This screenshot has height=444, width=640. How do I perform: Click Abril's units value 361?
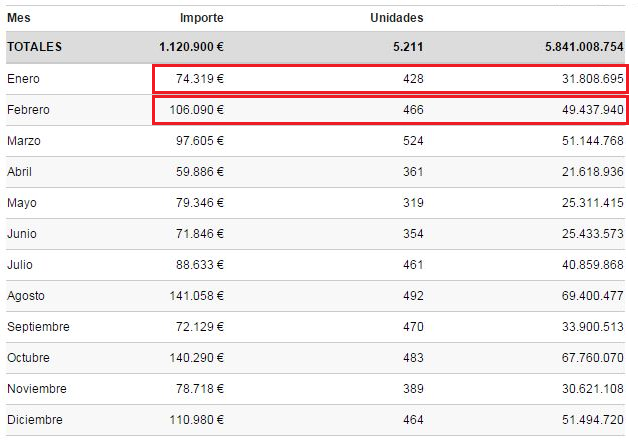click(412, 172)
